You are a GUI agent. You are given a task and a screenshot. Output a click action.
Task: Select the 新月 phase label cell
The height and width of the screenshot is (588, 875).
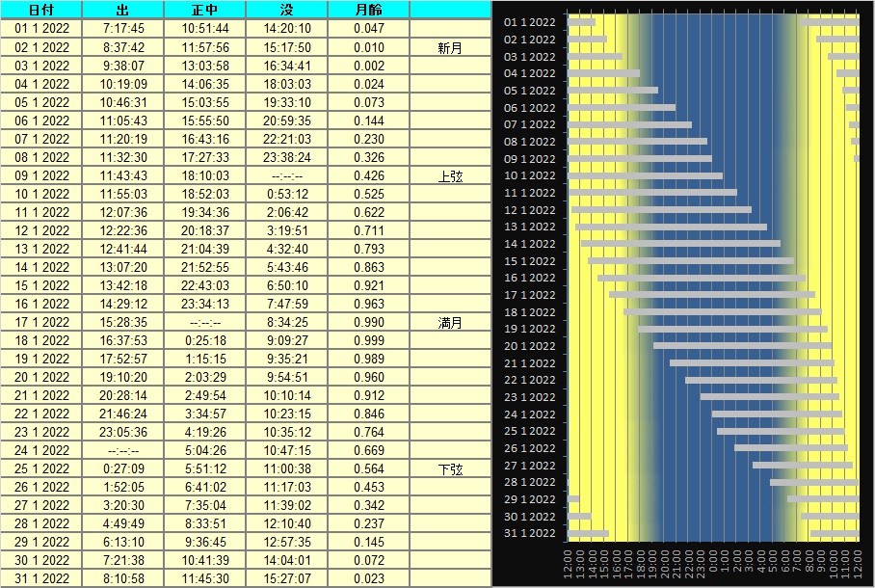click(x=450, y=47)
